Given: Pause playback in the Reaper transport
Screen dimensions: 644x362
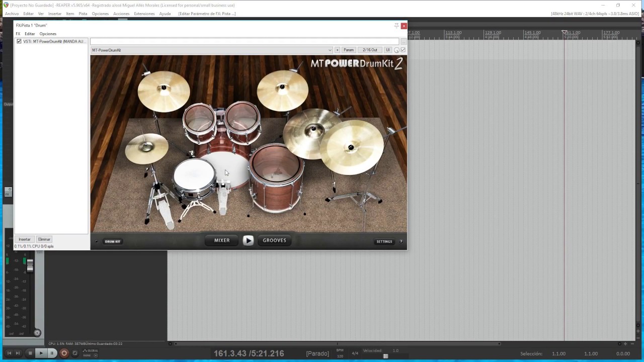Looking at the screenshot, I should click(52, 353).
